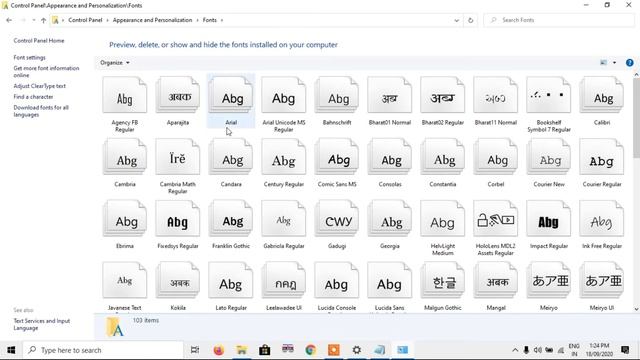Select the Georgia font icon
Viewport: 640px width, 360px height.
coord(389,219)
